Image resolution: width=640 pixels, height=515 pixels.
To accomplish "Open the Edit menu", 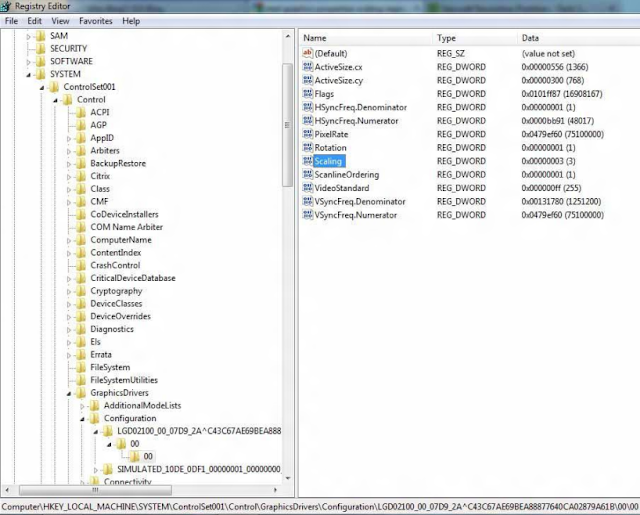I will tap(34, 21).
